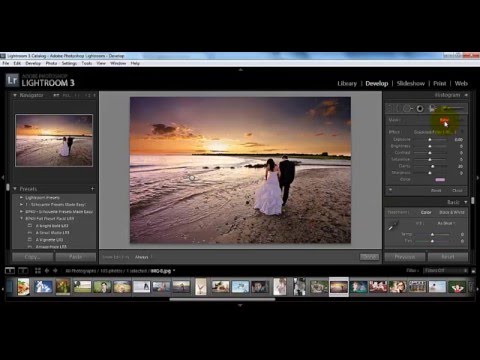The width and height of the screenshot is (480, 360).
Task: Open Grid view from filmstrip bar
Action: click(38, 271)
